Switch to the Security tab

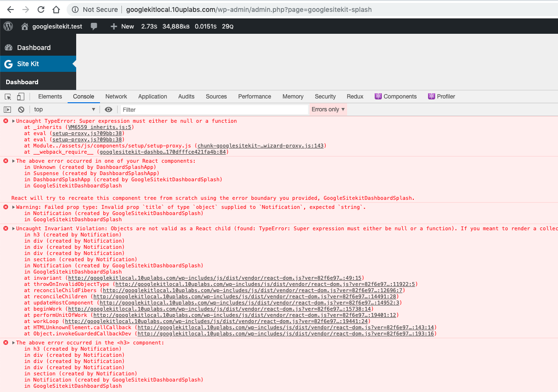tap(325, 97)
